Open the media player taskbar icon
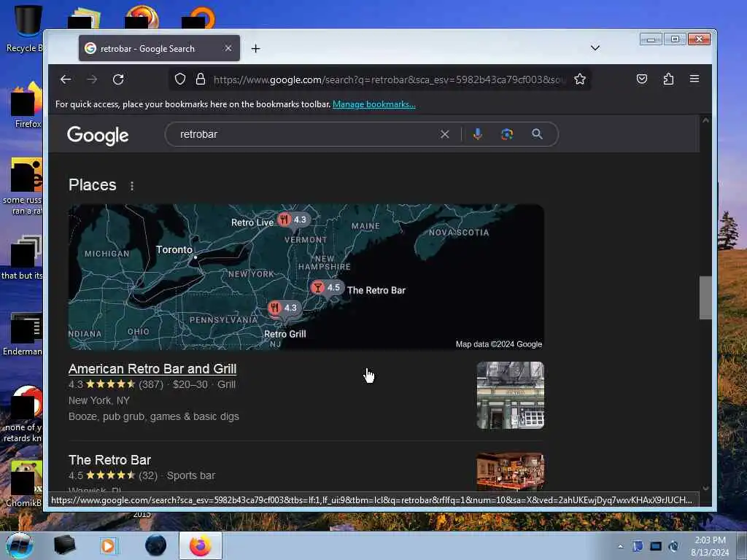The width and height of the screenshot is (747, 560). (108, 545)
